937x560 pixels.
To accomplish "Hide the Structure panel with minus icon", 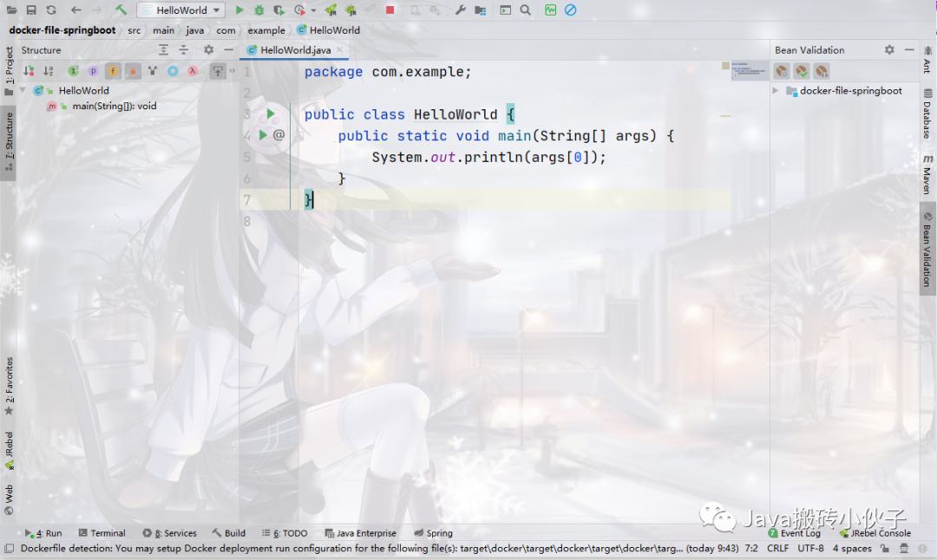I will [228, 49].
